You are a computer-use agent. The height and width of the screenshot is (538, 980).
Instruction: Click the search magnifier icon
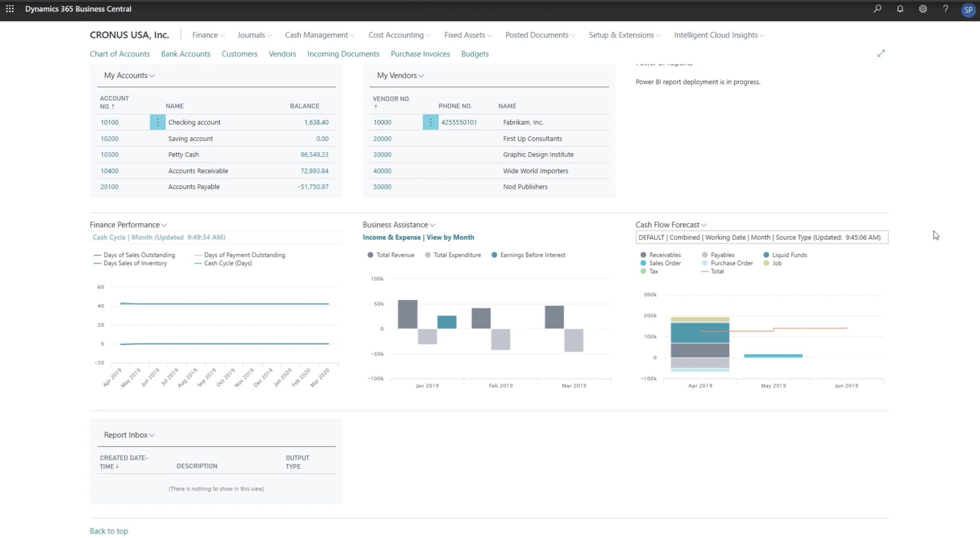[877, 9]
